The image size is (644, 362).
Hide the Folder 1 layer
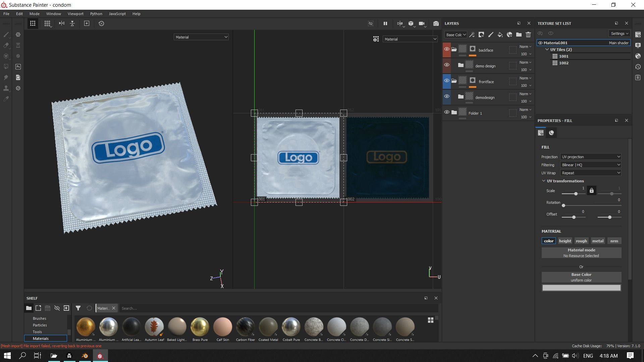coord(446,112)
